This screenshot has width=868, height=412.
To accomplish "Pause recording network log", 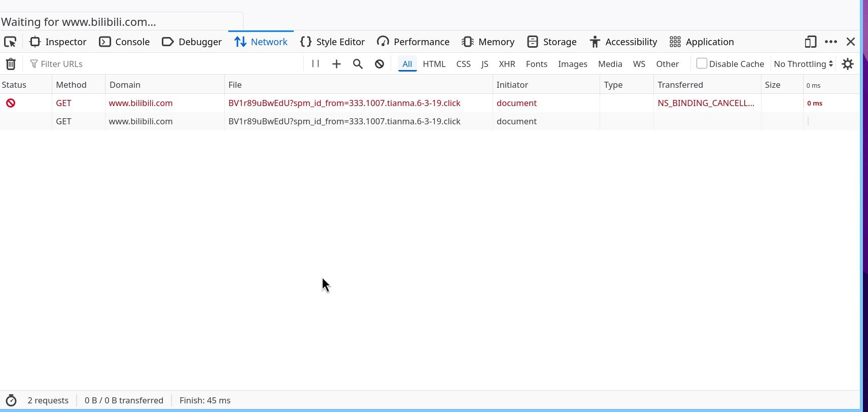I will 316,63.
